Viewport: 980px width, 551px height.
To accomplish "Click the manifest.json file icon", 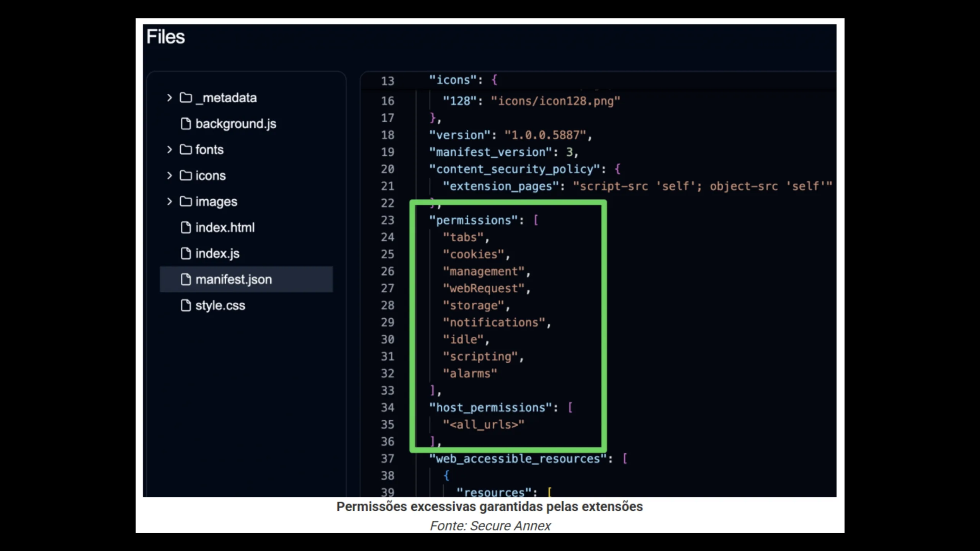I will [x=186, y=280].
